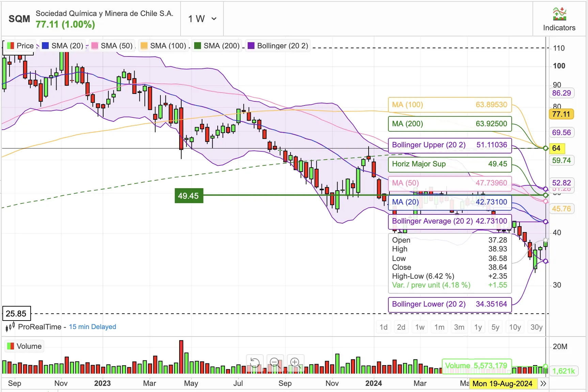This screenshot has height=392, width=588.
Task: Toggle visibility of SMA (50) overlay
Action: pyautogui.click(x=94, y=45)
